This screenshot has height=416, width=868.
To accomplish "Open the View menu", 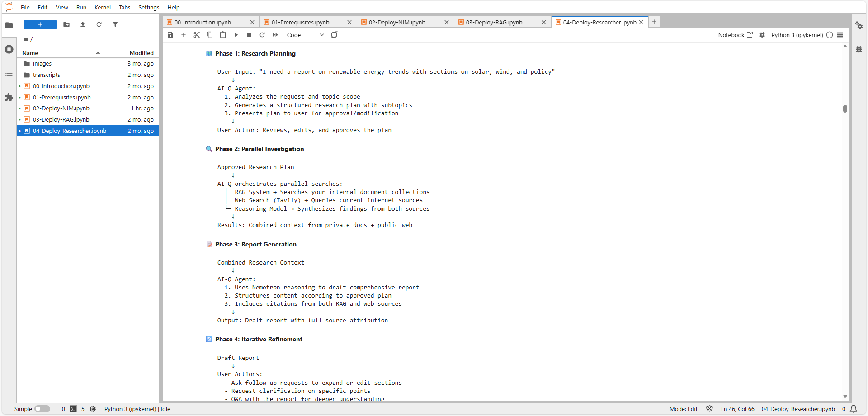I will (62, 7).
